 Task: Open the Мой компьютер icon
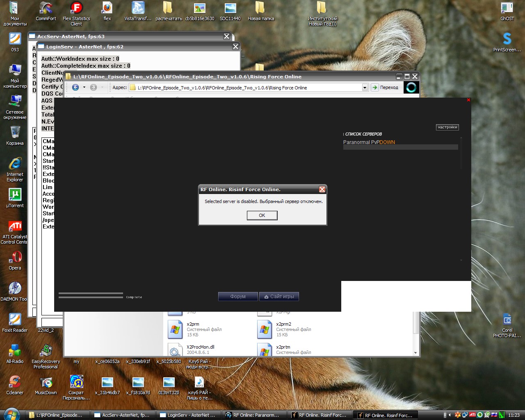pyautogui.click(x=15, y=76)
